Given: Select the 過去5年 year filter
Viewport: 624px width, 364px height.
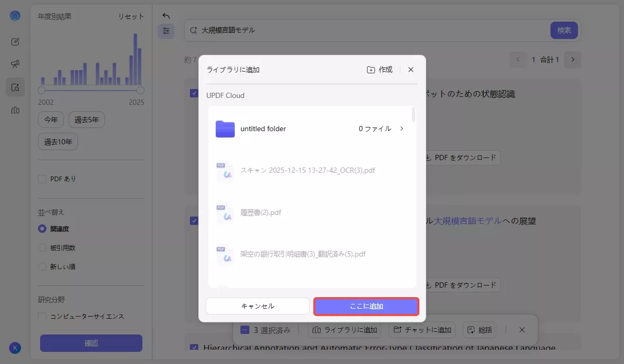Looking at the screenshot, I should click(87, 120).
